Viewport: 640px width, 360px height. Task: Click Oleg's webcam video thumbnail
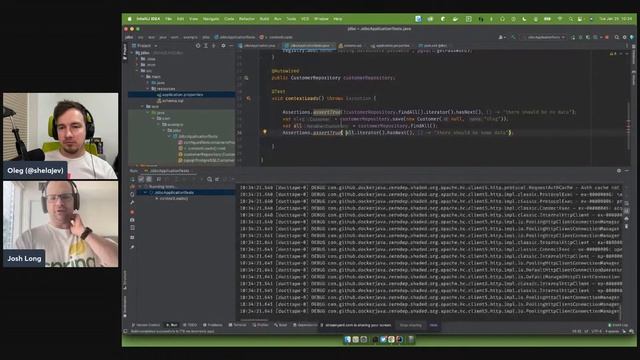[60, 136]
